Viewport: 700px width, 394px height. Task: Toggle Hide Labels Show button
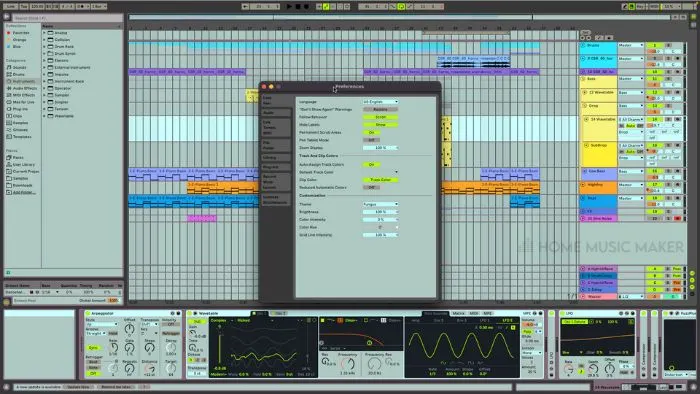[x=380, y=125]
